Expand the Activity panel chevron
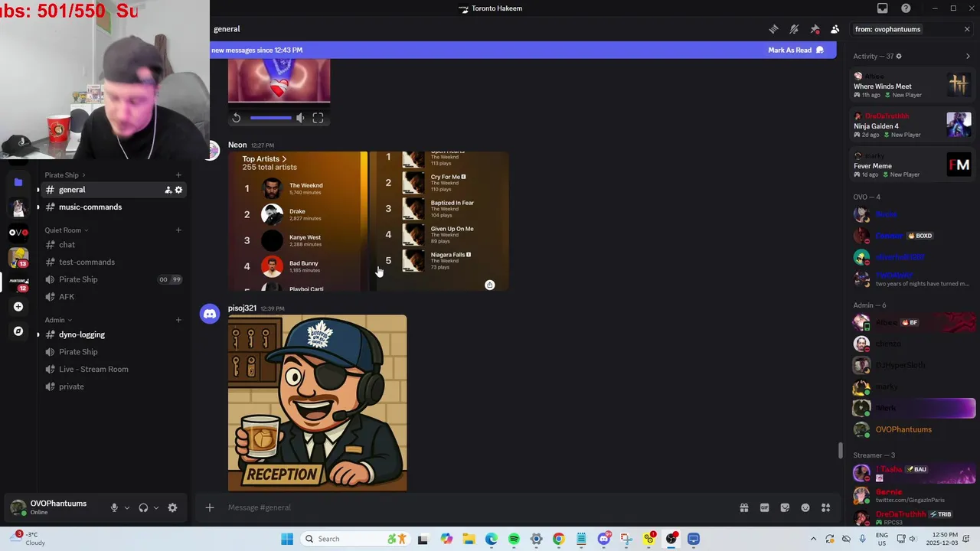Screen dimensions: 980x551 968,56
